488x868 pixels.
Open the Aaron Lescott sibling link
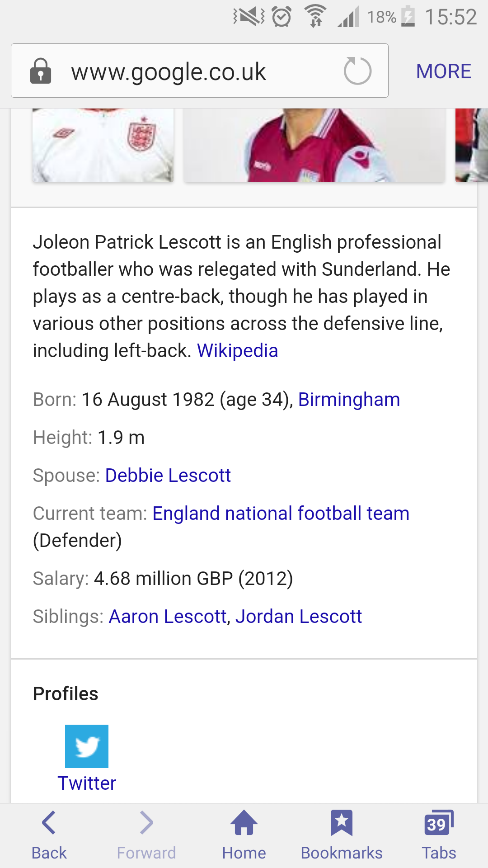point(167,617)
